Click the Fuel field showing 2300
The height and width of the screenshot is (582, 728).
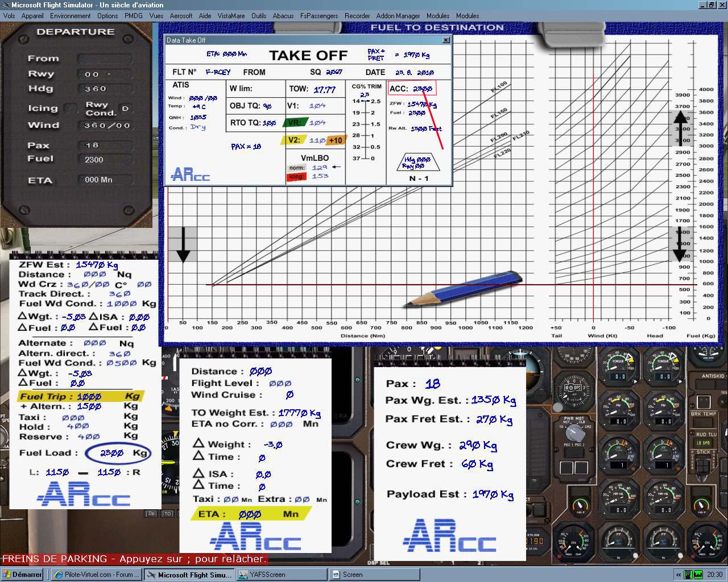click(x=105, y=160)
